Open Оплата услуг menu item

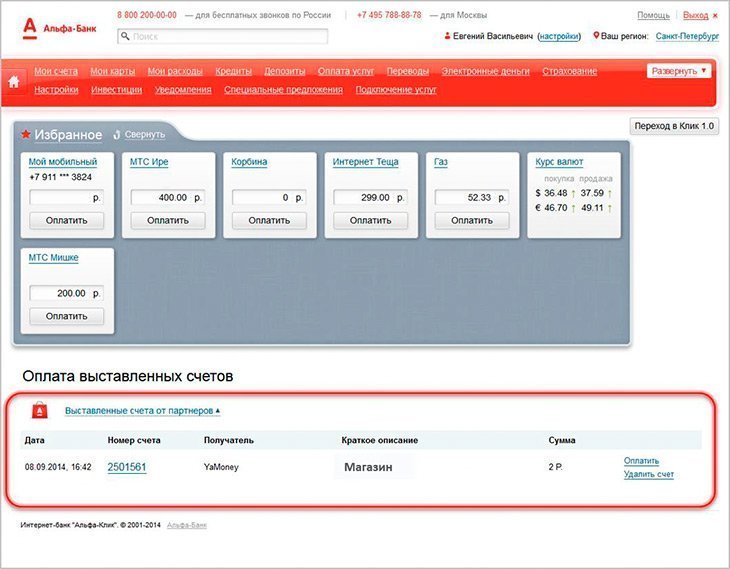pos(346,71)
